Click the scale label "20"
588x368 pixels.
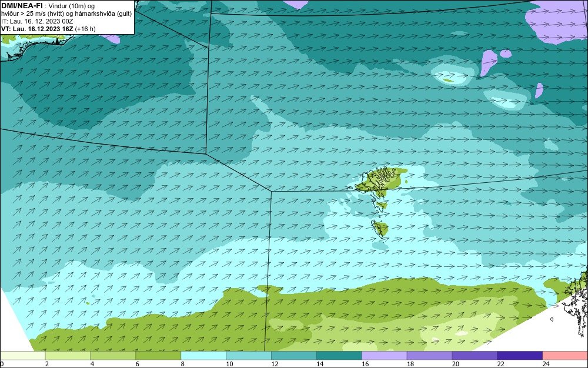coord(456,364)
